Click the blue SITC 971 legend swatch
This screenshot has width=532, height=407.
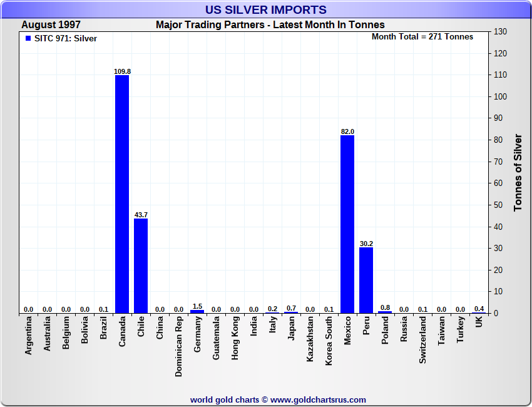click(x=28, y=39)
